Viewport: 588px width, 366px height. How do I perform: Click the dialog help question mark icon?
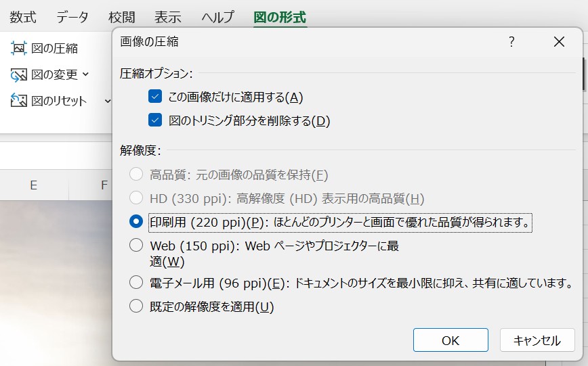511,42
